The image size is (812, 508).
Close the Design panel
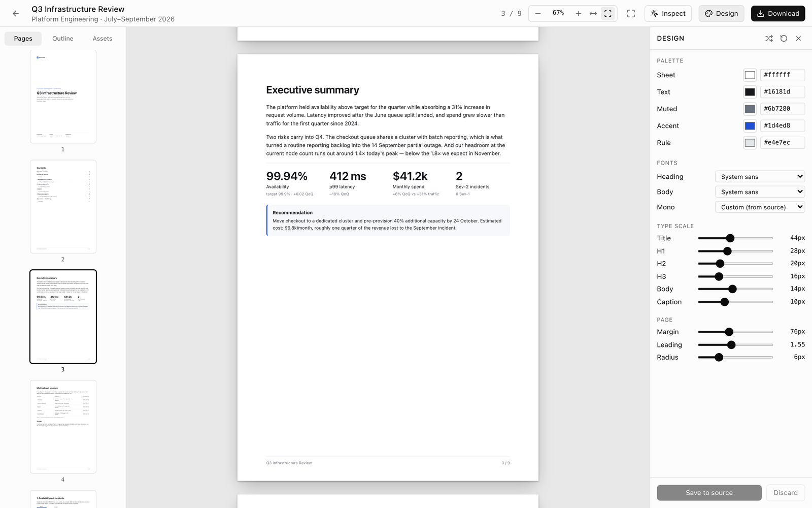799,39
